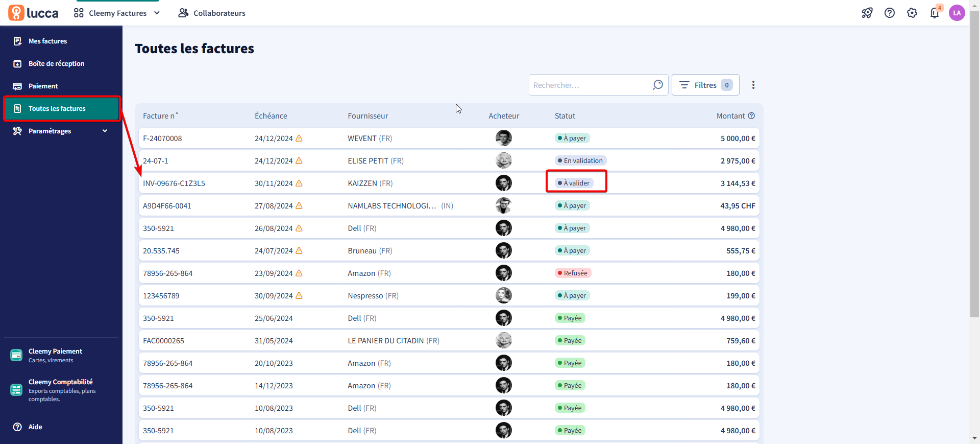Click the 43,95 CHF amount

[x=738, y=206]
